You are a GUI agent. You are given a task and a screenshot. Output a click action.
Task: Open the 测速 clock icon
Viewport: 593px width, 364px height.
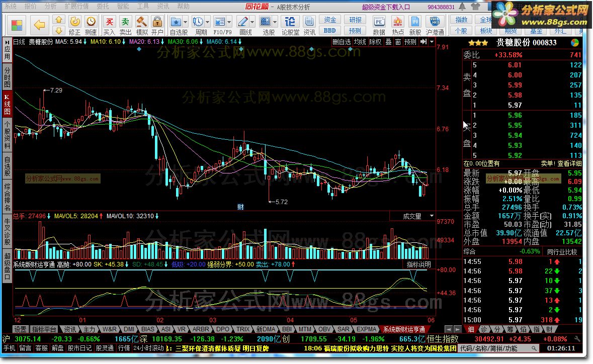point(91,25)
